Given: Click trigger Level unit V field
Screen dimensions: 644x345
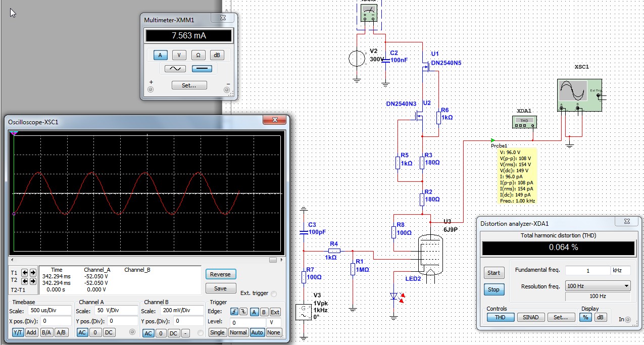Looking at the screenshot, I should pyautogui.click(x=274, y=322).
